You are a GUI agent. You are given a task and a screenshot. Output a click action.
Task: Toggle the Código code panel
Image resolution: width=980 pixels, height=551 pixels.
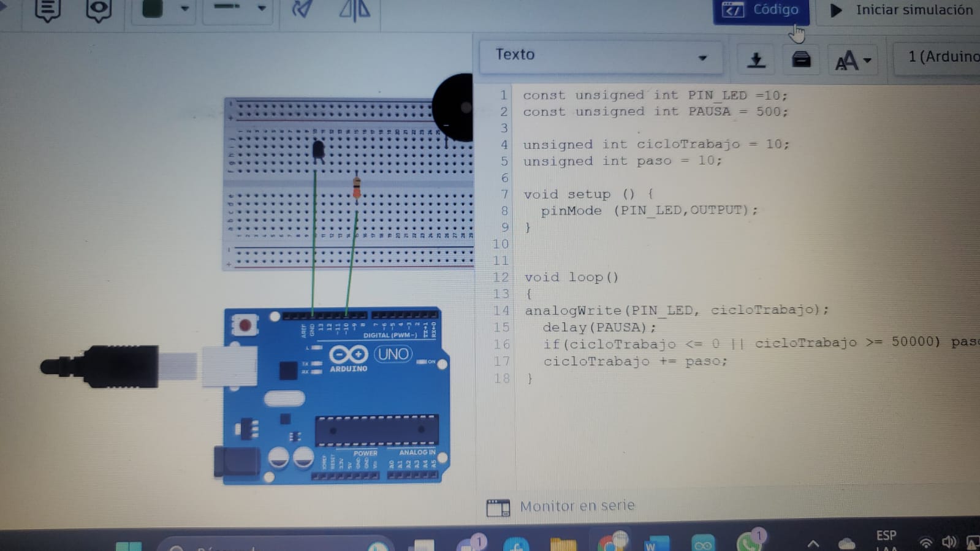pos(761,10)
